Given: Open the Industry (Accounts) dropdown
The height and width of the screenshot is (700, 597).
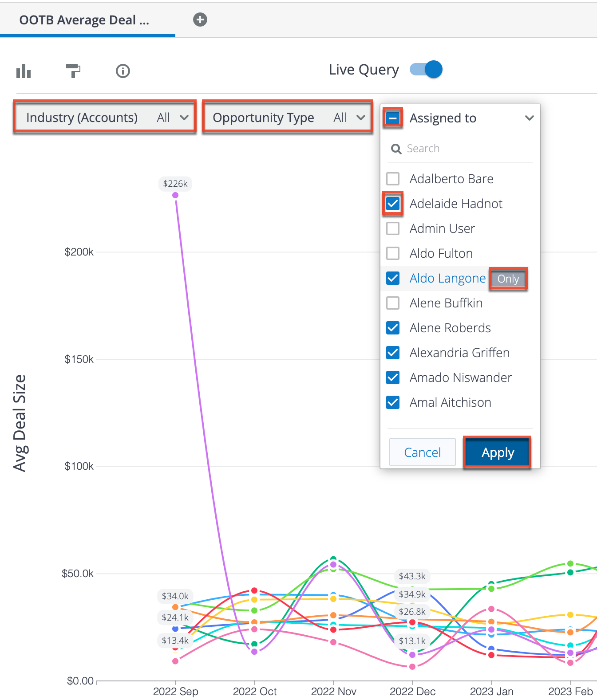Looking at the screenshot, I should point(105,118).
